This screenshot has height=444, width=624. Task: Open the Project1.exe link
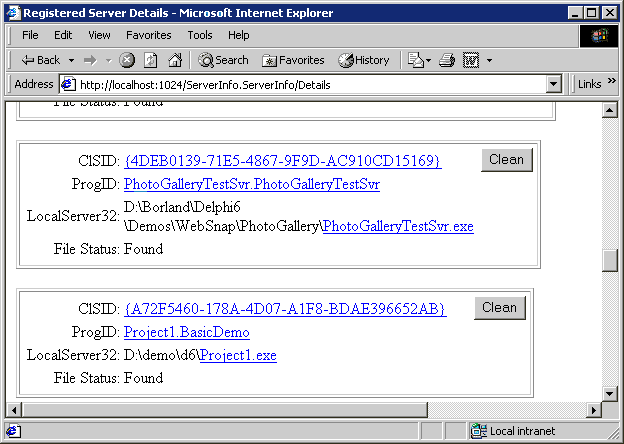click(238, 355)
